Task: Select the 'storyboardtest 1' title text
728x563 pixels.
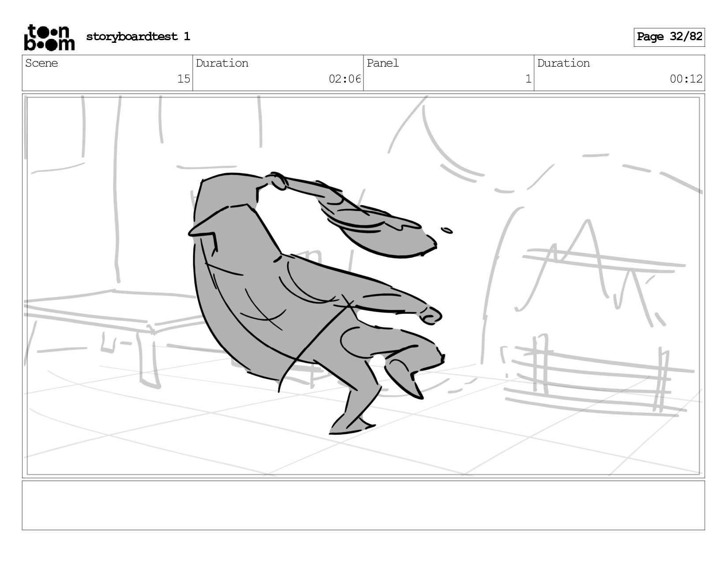Action: point(138,37)
